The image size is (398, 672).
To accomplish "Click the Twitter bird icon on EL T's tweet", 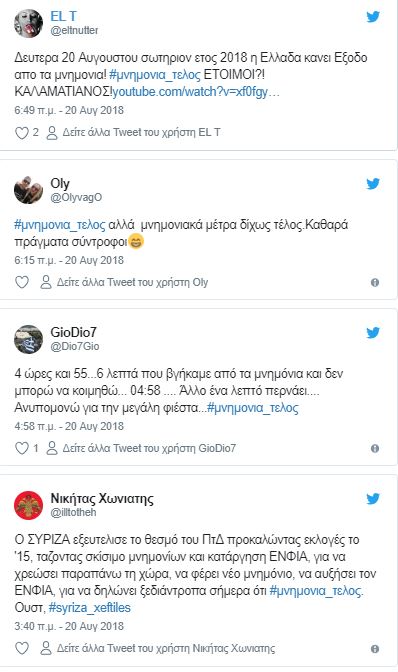I will [x=373, y=17].
